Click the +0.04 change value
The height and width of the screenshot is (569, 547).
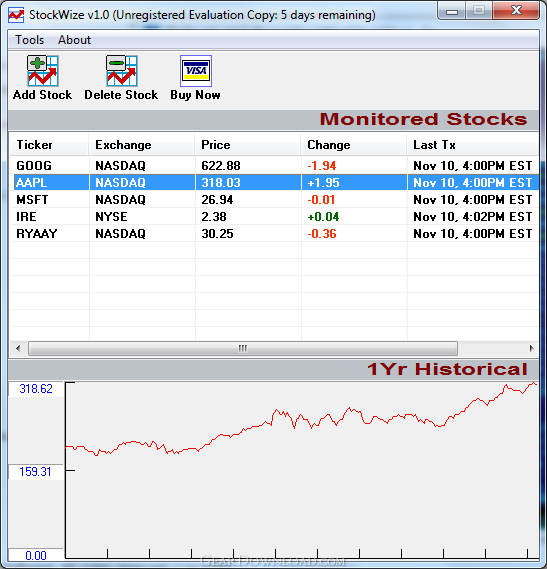point(323,217)
